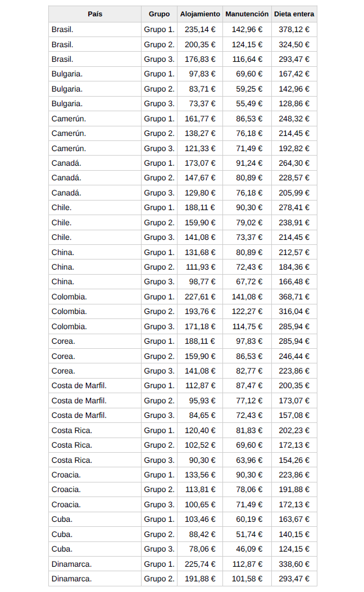Click China Grupo 1 alojamiento 131,68 €
Screen dimensions: 364x592
click(200, 252)
